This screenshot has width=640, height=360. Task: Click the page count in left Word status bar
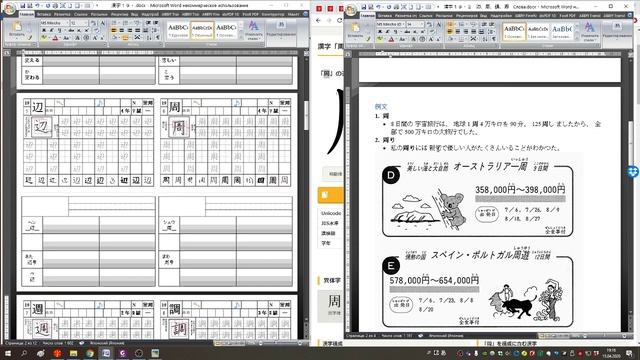point(22,343)
